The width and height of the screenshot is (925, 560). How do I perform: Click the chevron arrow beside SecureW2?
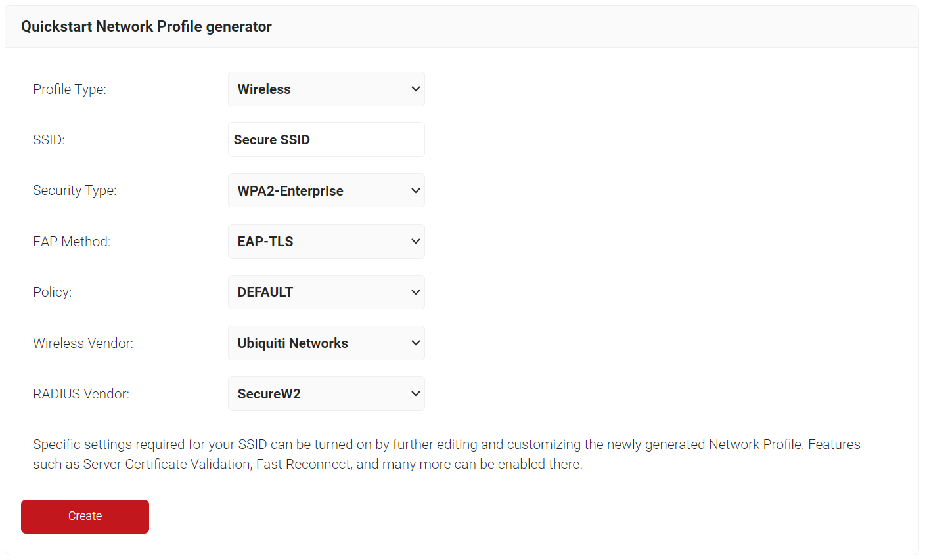pyautogui.click(x=415, y=394)
